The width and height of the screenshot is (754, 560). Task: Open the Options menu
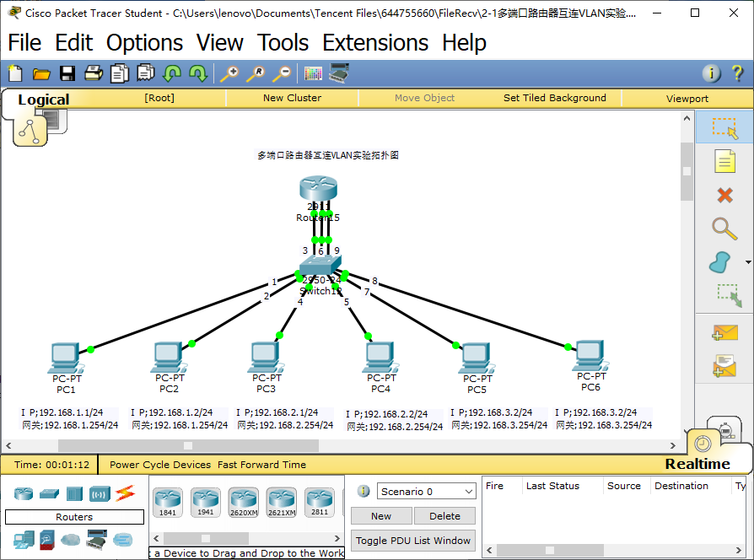point(144,43)
